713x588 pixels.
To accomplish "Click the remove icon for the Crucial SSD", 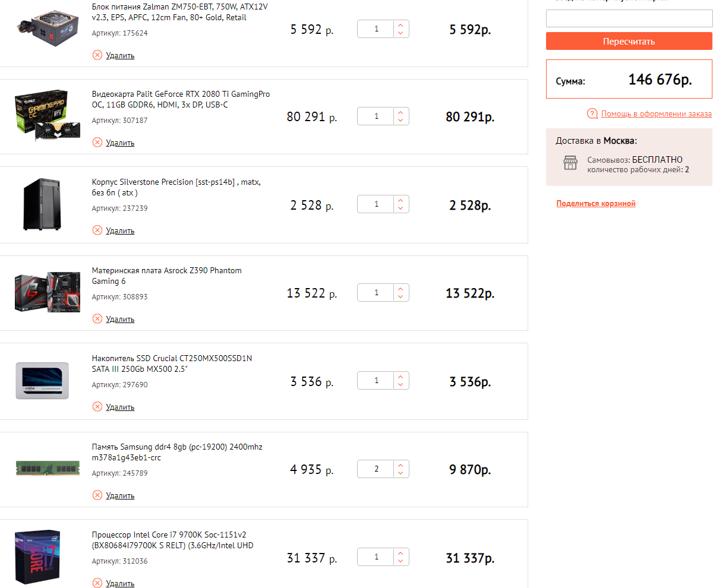I will [x=97, y=407].
